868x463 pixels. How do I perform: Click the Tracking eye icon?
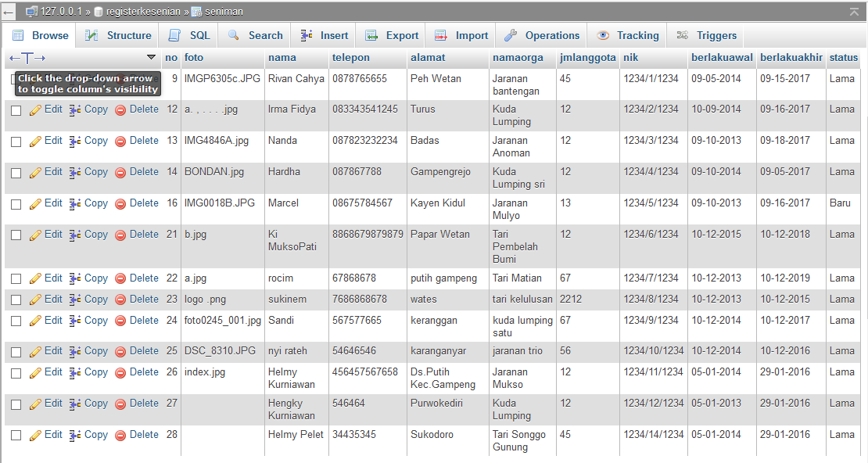pyautogui.click(x=603, y=34)
